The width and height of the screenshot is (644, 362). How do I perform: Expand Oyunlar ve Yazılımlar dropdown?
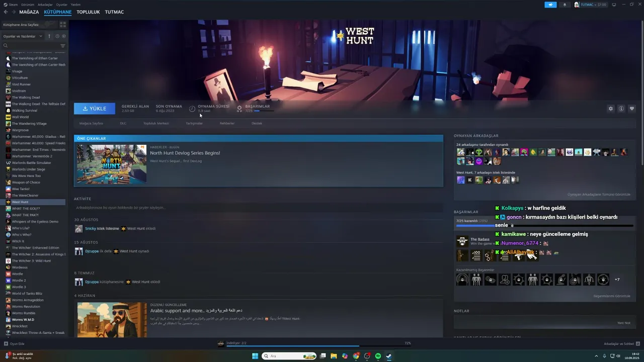coord(23,36)
